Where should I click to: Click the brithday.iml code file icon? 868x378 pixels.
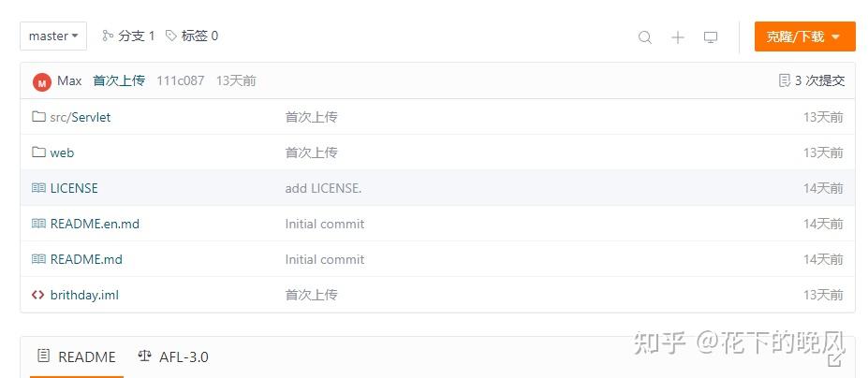click(x=38, y=295)
